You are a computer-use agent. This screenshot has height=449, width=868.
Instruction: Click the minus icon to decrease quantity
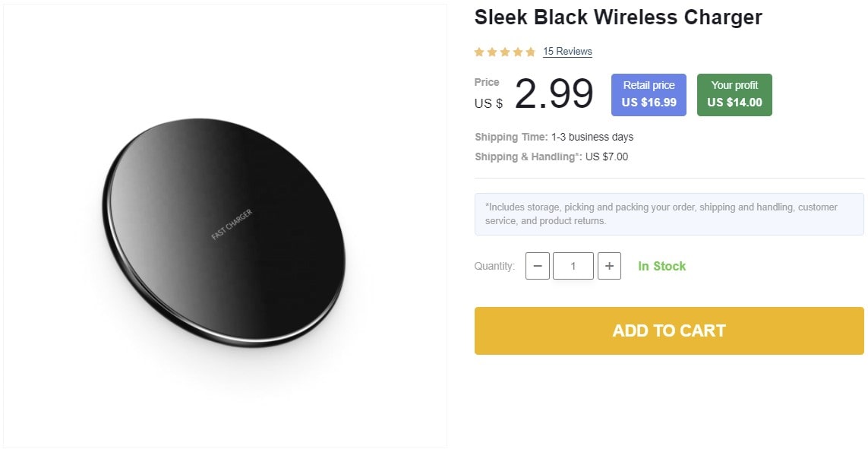point(538,266)
